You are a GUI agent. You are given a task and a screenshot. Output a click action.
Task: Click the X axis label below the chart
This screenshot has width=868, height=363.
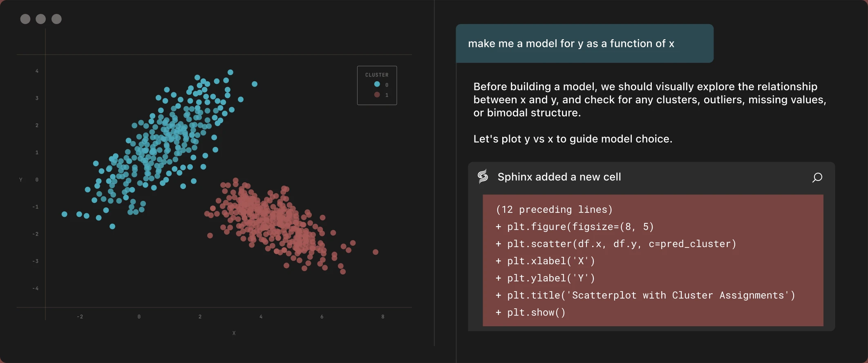click(234, 333)
